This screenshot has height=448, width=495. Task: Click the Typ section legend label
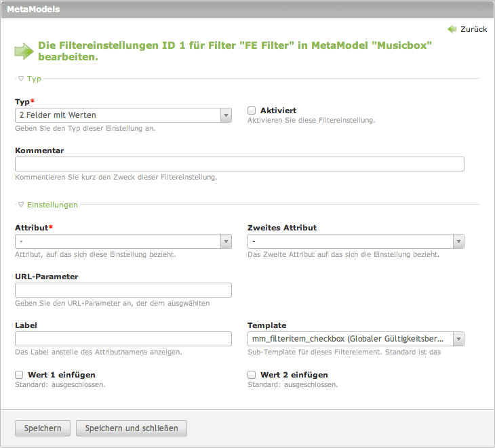click(x=34, y=79)
